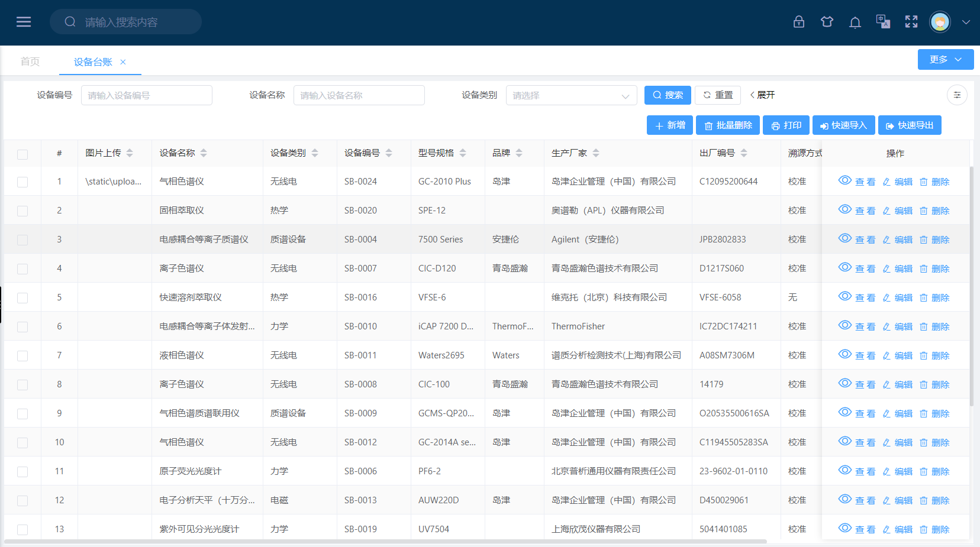Expand the user menu arrow
The image size is (980, 547).
966,22
